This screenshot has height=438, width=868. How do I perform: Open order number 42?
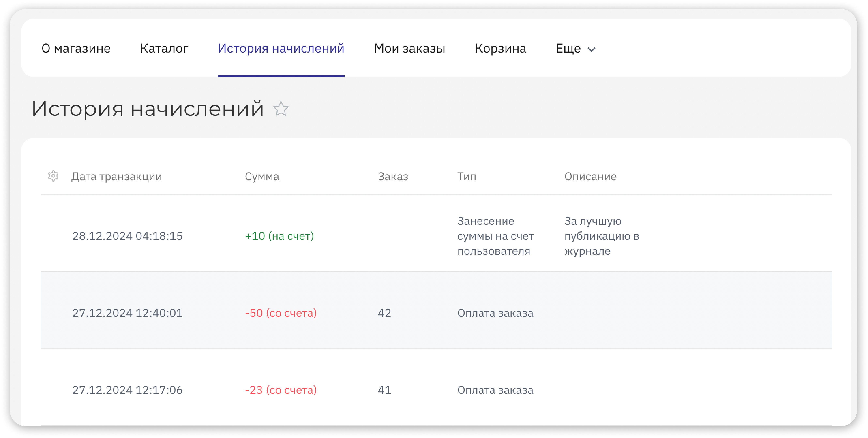point(385,313)
